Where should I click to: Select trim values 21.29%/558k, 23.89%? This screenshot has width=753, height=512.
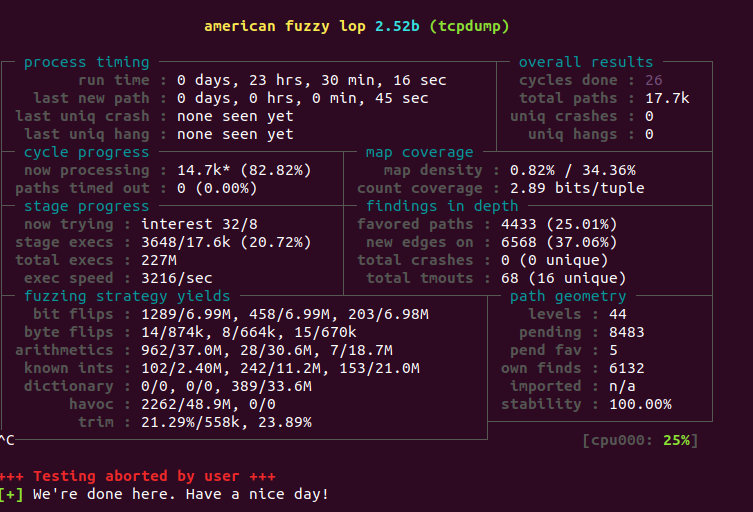(226, 422)
